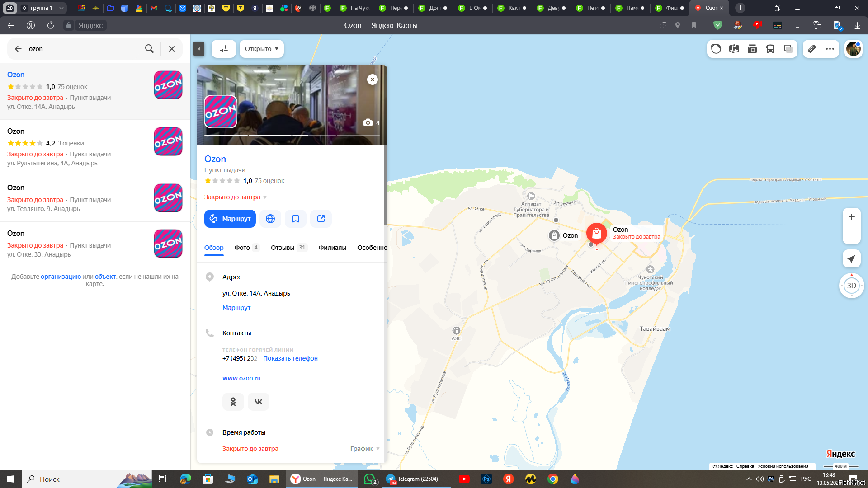Open the 'Условия использования' map link
Screen dimensions: 868x488
point(783,466)
